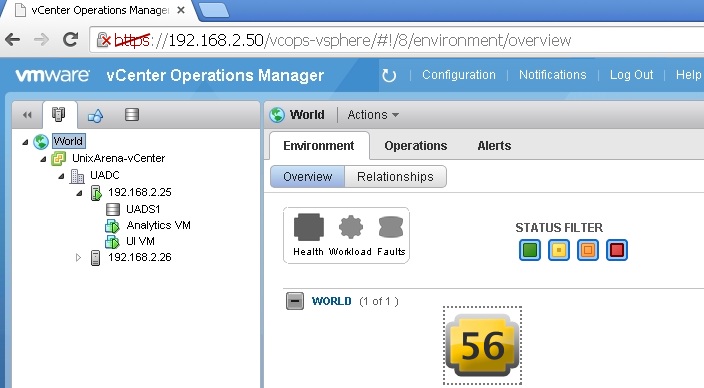Screen dimensions: 704x388
Task: Collapse the left navigation pane
Action: pos(27,115)
